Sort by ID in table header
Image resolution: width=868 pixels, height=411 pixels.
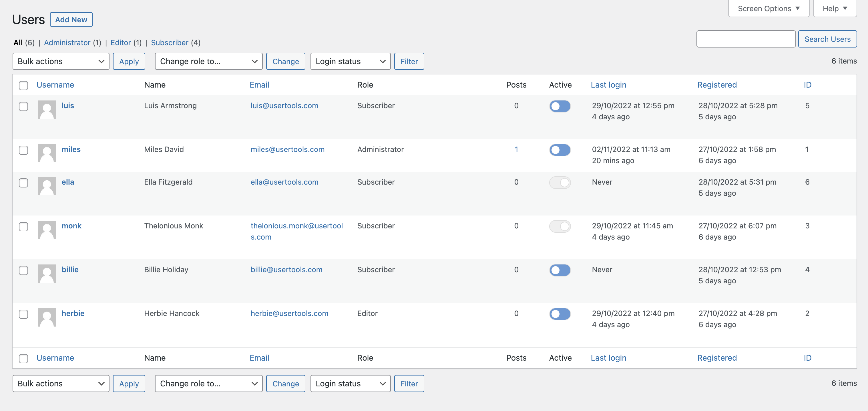click(808, 85)
